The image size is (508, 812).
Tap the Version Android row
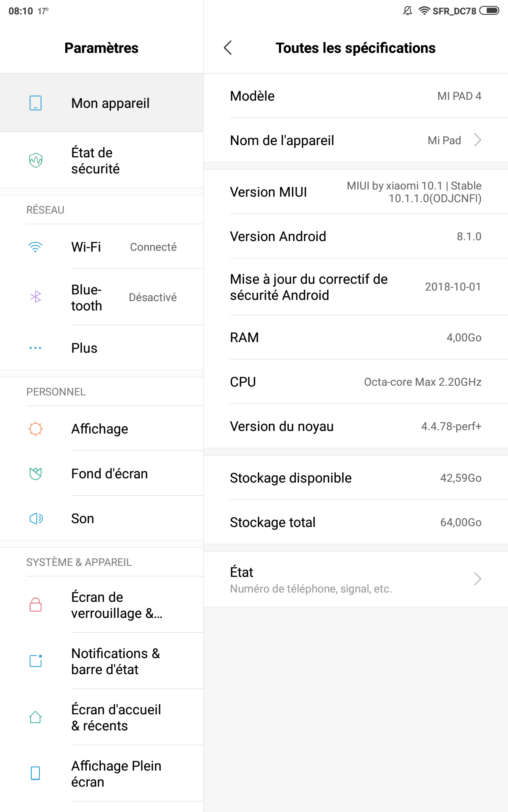click(356, 236)
